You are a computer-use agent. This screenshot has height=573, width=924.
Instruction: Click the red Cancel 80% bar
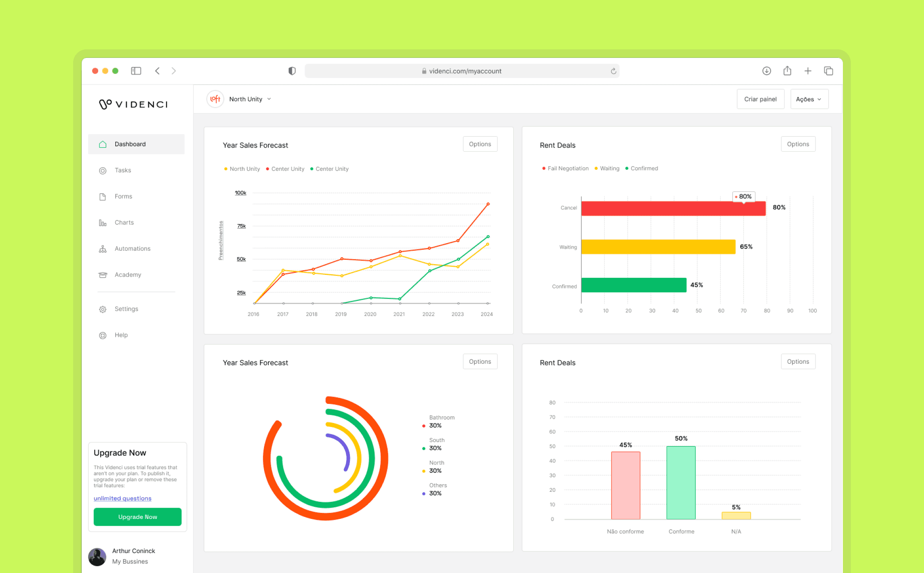point(673,209)
